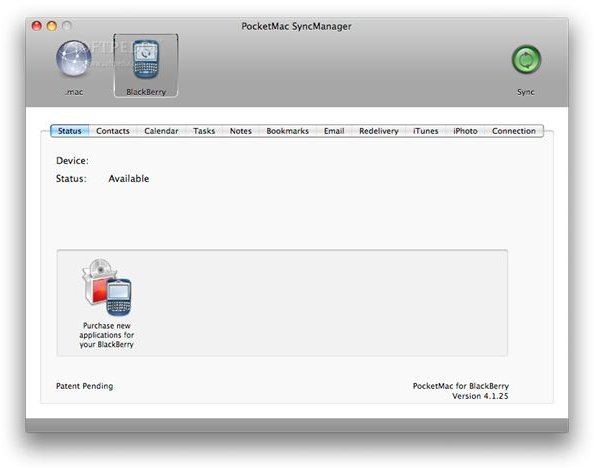Select the Email tab
This screenshot has width=594, height=468.
[x=334, y=131]
